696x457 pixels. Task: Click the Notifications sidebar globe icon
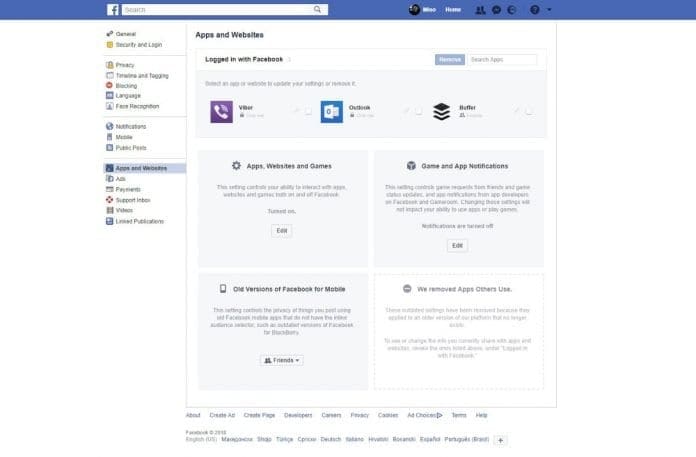[110, 126]
